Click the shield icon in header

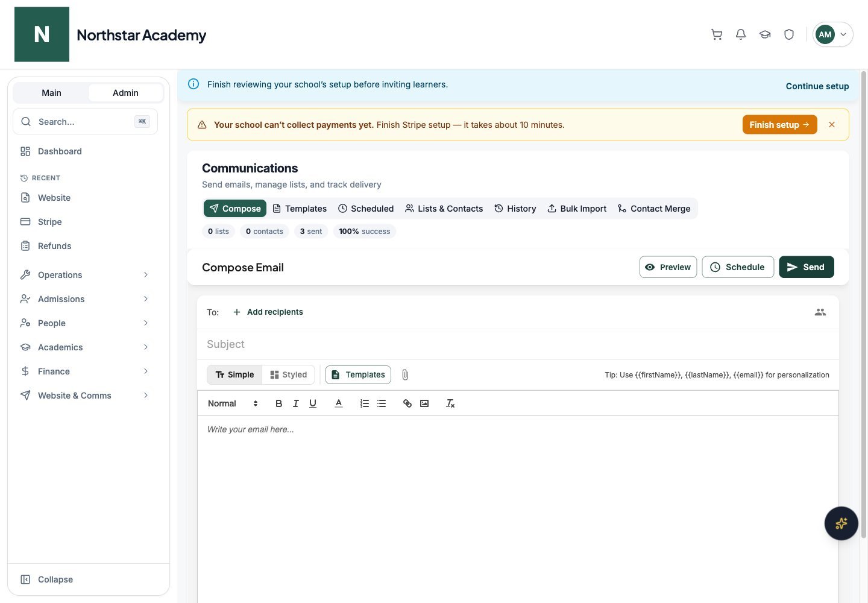coord(789,34)
